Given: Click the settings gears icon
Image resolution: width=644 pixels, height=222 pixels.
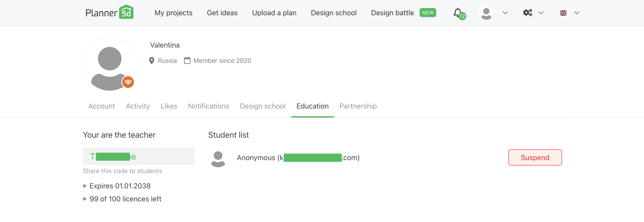Looking at the screenshot, I should click(x=528, y=13).
